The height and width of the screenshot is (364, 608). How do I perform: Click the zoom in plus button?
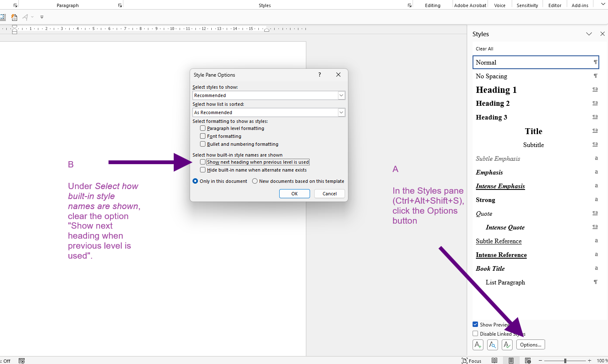(590, 361)
